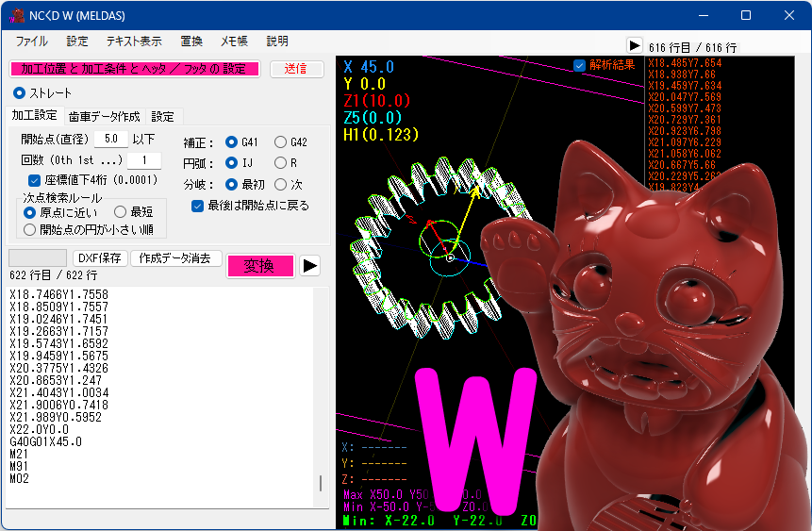The height and width of the screenshot is (531, 812).
Task: Click the M21 line in the code
Action: [x=19, y=455]
